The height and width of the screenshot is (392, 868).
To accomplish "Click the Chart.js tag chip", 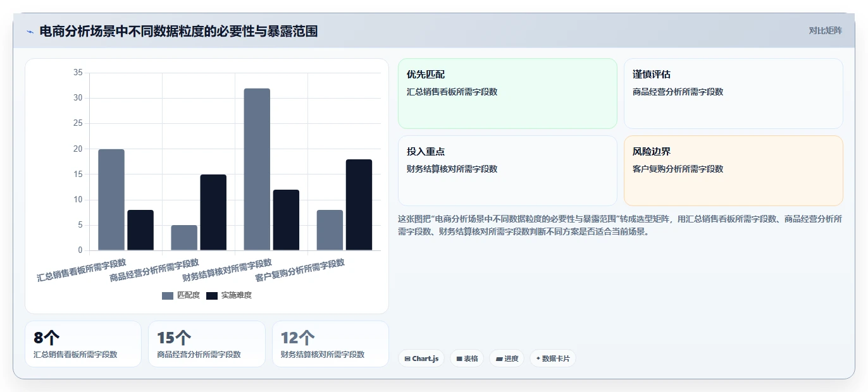I will point(421,358).
